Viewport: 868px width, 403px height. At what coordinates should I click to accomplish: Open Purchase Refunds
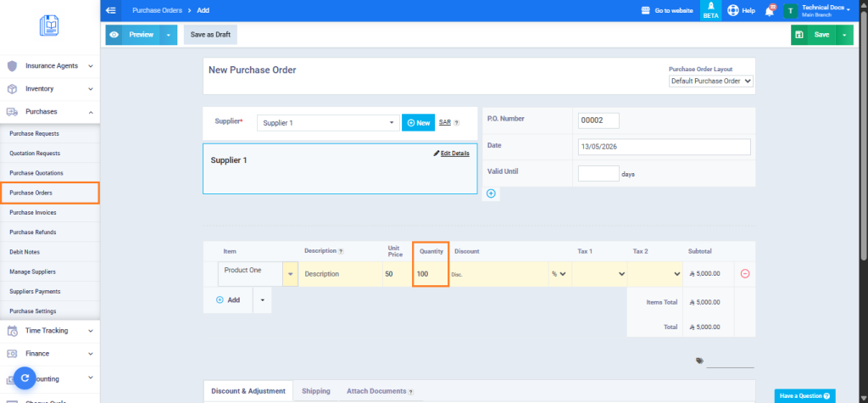(x=33, y=232)
